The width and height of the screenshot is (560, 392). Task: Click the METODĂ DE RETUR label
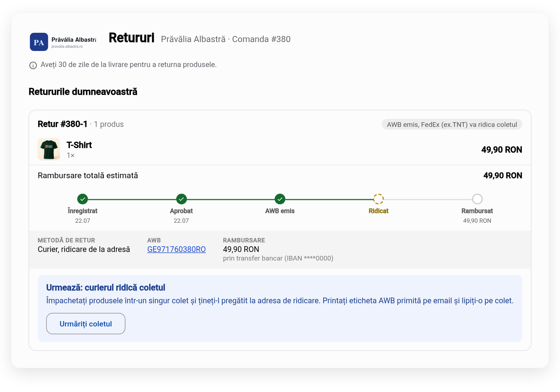[66, 240]
